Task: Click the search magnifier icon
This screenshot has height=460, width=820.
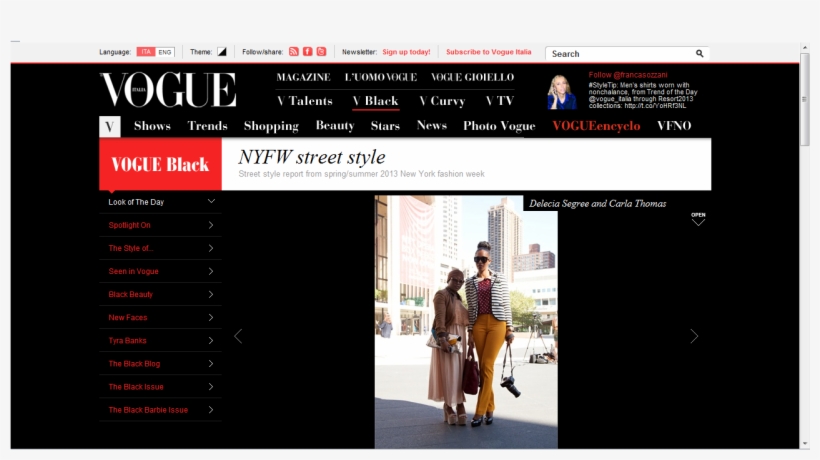Action: point(699,53)
